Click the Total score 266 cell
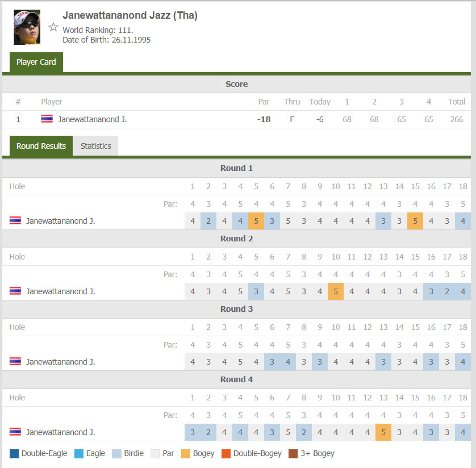 pos(457,119)
